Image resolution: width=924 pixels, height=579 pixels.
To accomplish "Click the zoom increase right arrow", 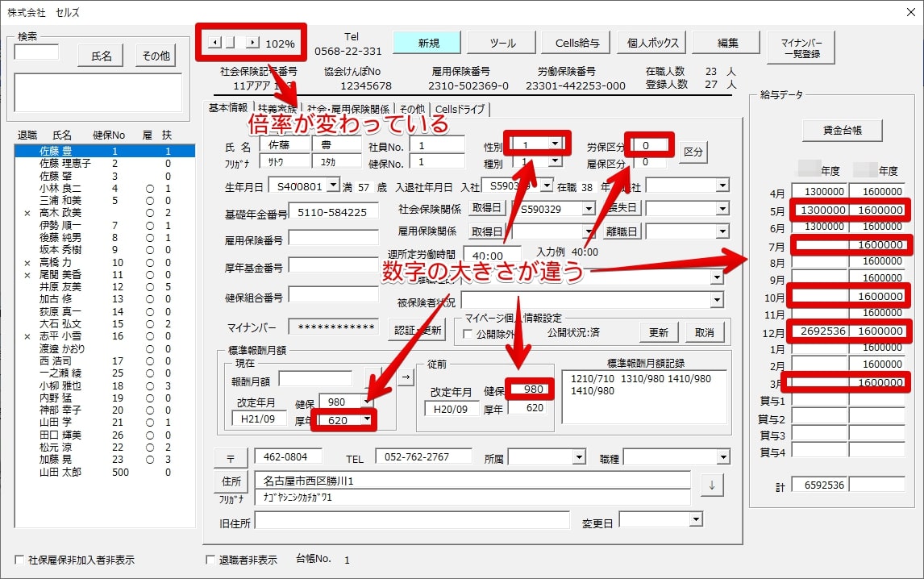I will [253, 43].
